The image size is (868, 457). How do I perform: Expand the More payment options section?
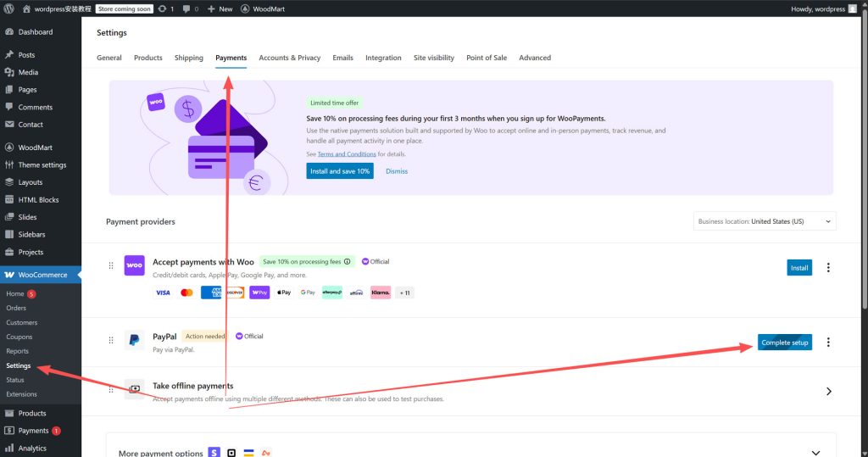[x=816, y=453]
